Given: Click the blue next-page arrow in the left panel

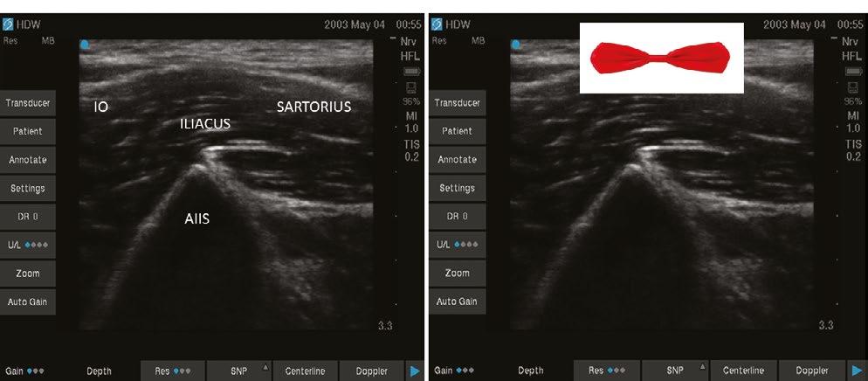Looking at the screenshot, I should [x=415, y=371].
